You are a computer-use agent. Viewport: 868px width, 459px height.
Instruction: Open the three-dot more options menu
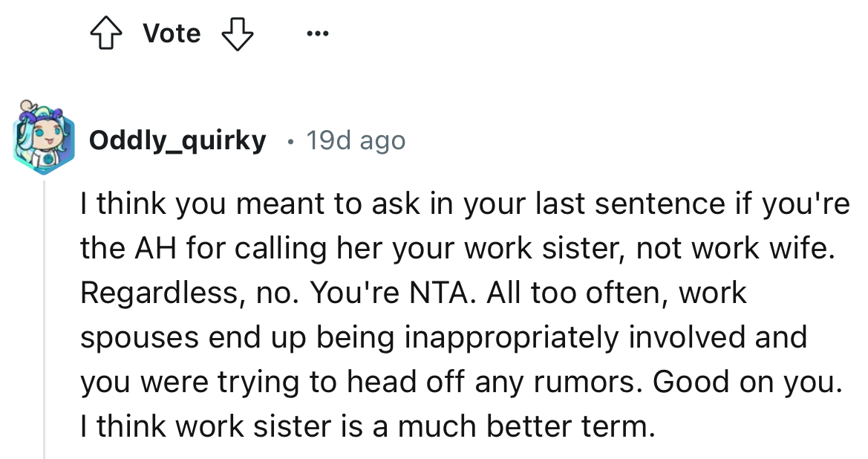point(317,33)
